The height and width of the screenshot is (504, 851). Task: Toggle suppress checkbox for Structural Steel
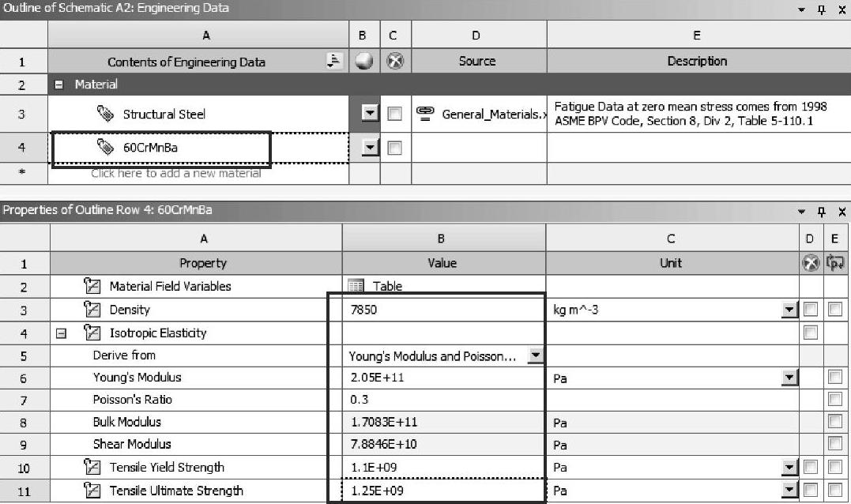coord(394,114)
